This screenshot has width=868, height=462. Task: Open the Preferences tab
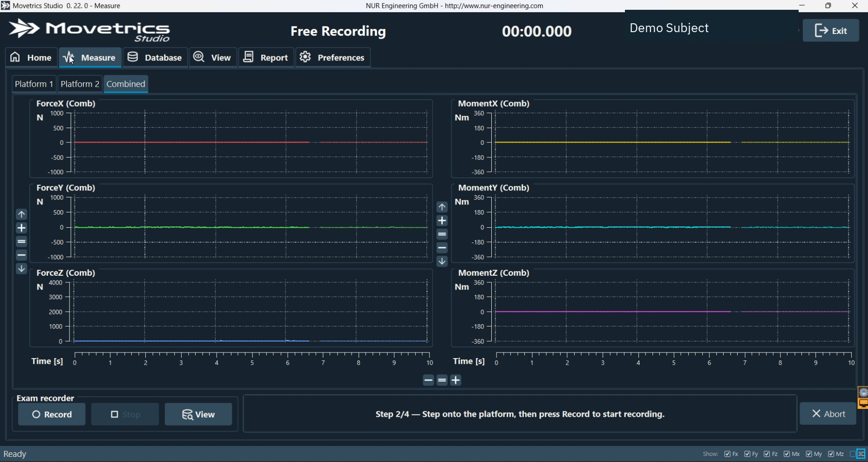pos(333,57)
